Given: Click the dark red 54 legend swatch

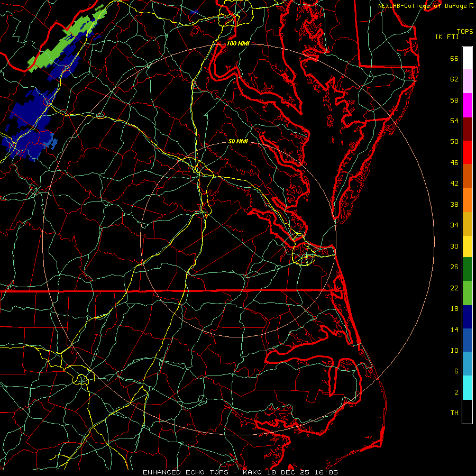Looking at the screenshot, I should tap(467, 129).
